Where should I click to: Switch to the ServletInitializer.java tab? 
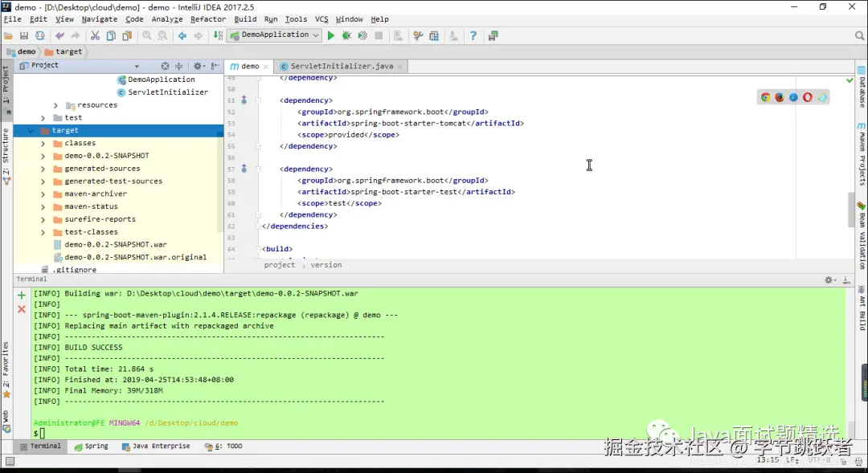(x=342, y=66)
